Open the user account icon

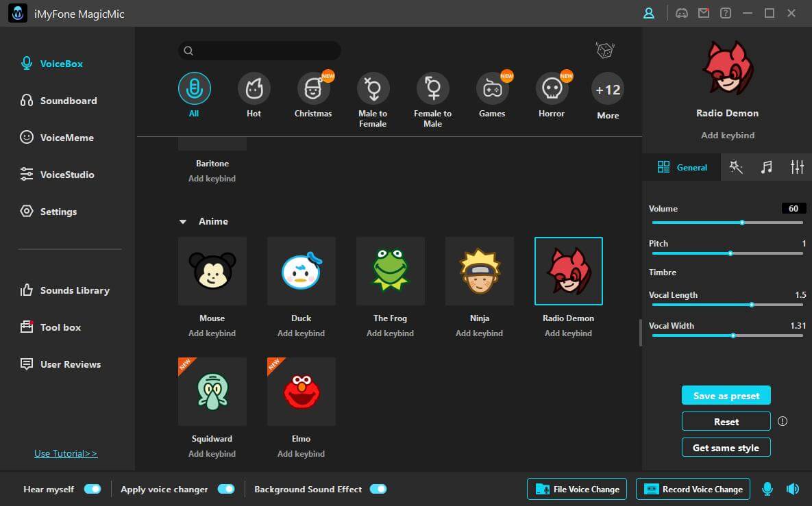click(648, 14)
